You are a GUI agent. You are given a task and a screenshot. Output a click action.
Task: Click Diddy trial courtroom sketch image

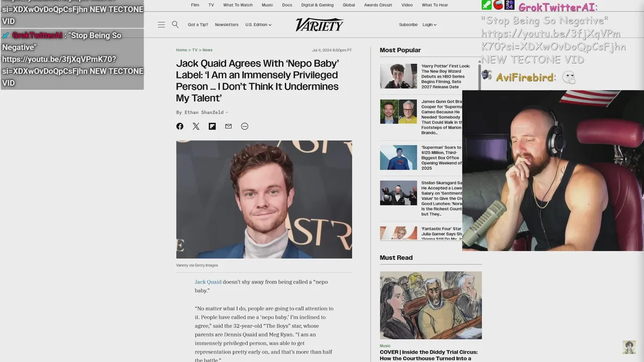tap(431, 305)
